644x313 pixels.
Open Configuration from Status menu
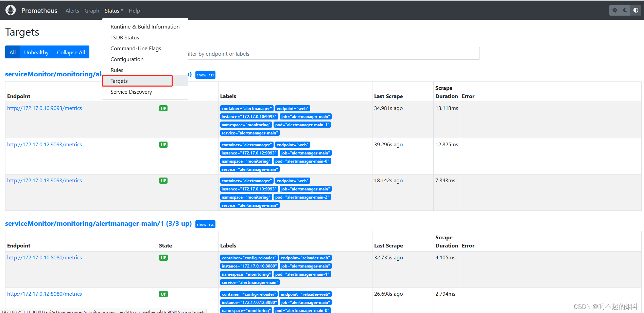145,59
